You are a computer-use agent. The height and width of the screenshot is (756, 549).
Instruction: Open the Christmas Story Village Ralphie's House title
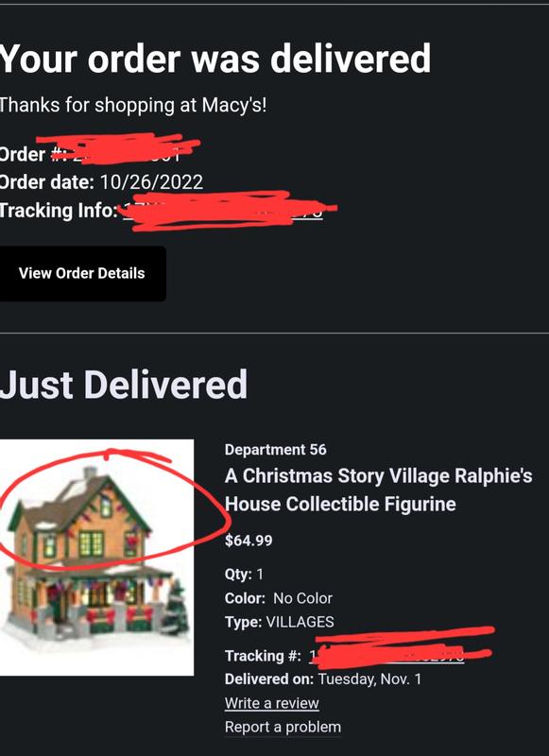click(378, 490)
